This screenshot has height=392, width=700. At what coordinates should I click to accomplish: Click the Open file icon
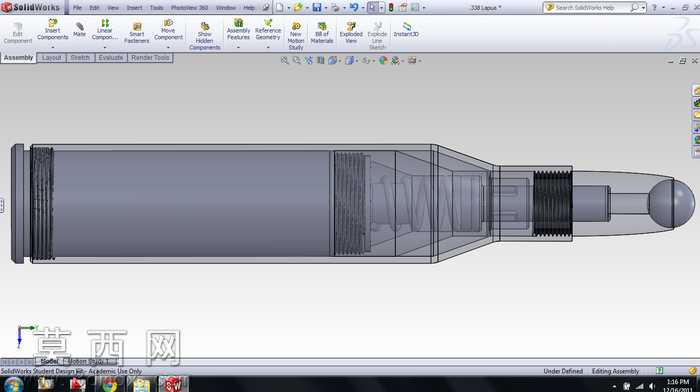(298, 7)
